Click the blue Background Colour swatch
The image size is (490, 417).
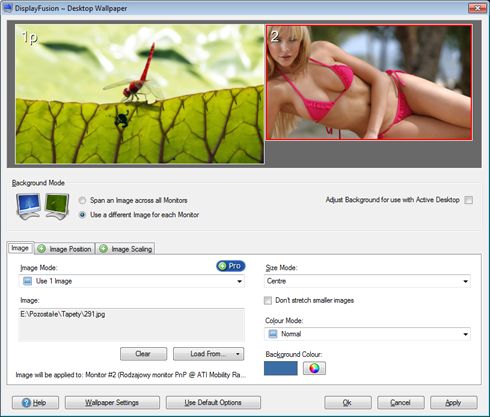pos(281,368)
